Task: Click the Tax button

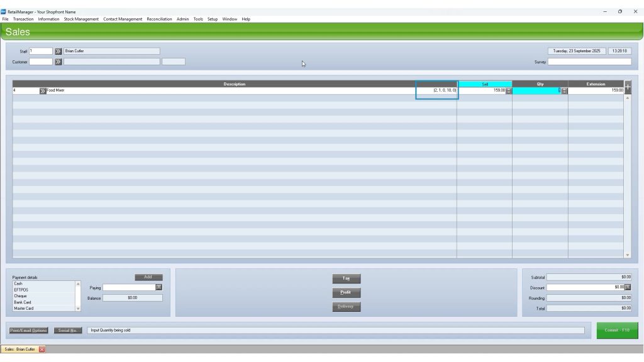Action: [346, 278]
